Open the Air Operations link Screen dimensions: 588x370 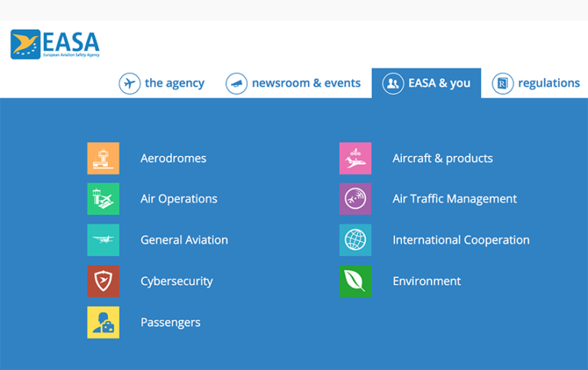[x=178, y=199]
